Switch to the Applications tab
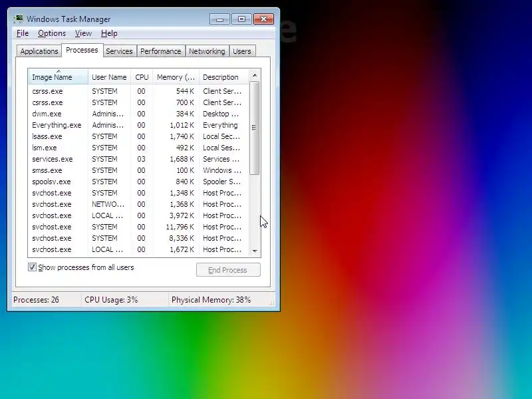Viewport: 532px width, 399px height. pos(39,51)
